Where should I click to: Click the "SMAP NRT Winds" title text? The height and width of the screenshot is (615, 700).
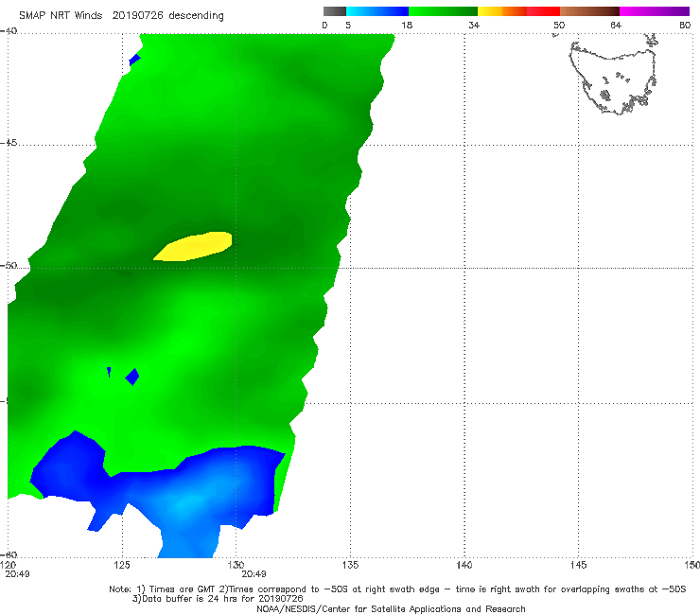(61, 15)
